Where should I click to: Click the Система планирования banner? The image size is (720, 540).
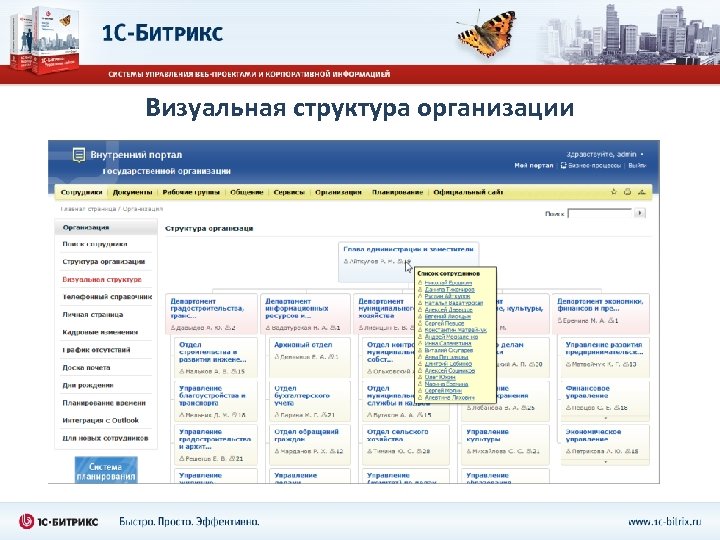106,470
